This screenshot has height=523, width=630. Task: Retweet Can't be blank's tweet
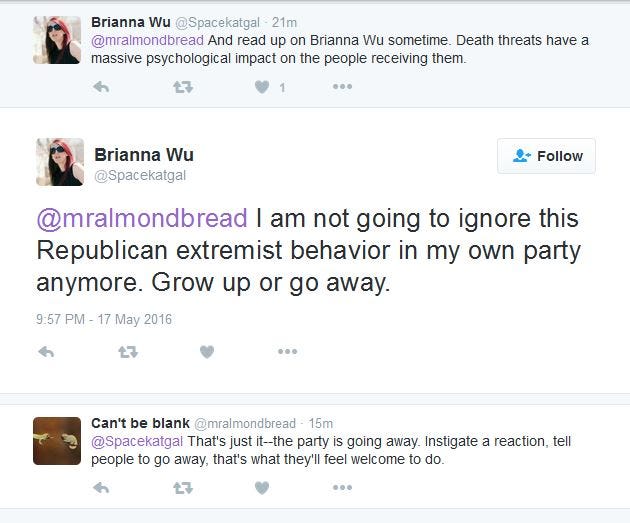(182, 488)
